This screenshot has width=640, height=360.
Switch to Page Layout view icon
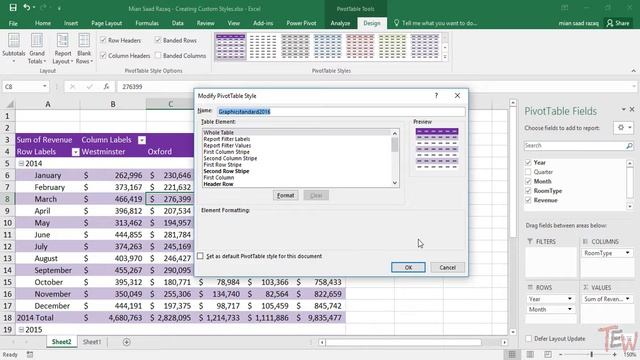pyautogui.click(x=530, y=354)
